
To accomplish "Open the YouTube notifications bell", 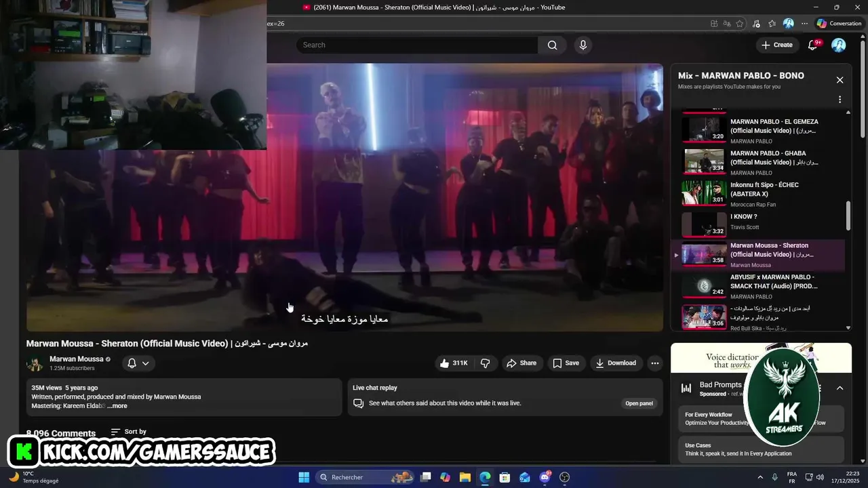I will pyautogui.click(x=812, y=45).
